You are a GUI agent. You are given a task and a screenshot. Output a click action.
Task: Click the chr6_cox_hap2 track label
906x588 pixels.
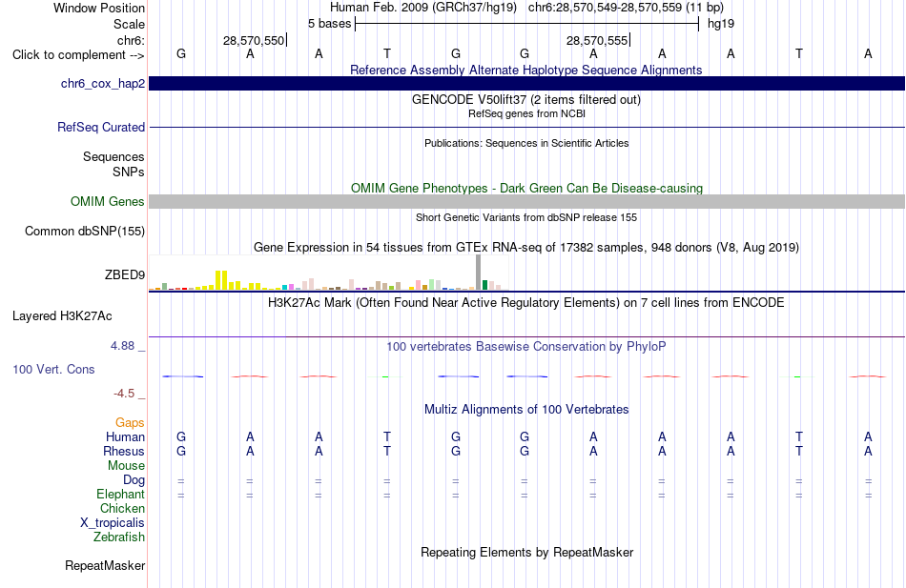(103, 84)
